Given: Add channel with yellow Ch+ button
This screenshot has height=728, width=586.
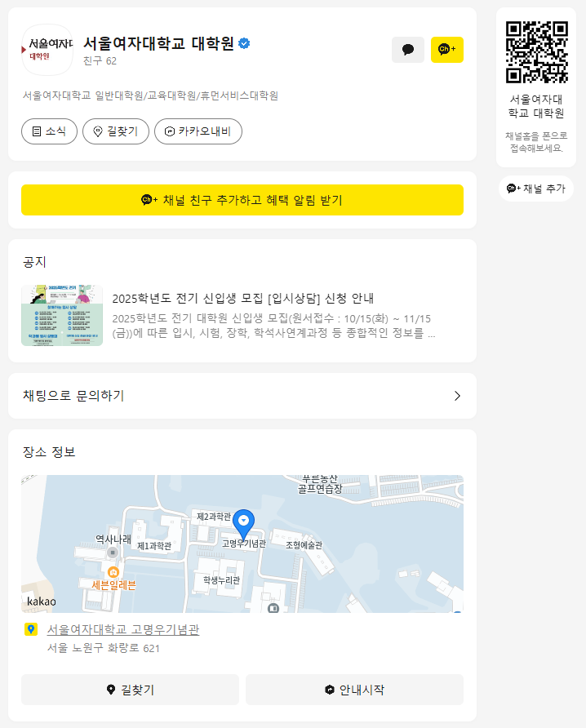Looking at the screenshot, I should pos(446,50).
